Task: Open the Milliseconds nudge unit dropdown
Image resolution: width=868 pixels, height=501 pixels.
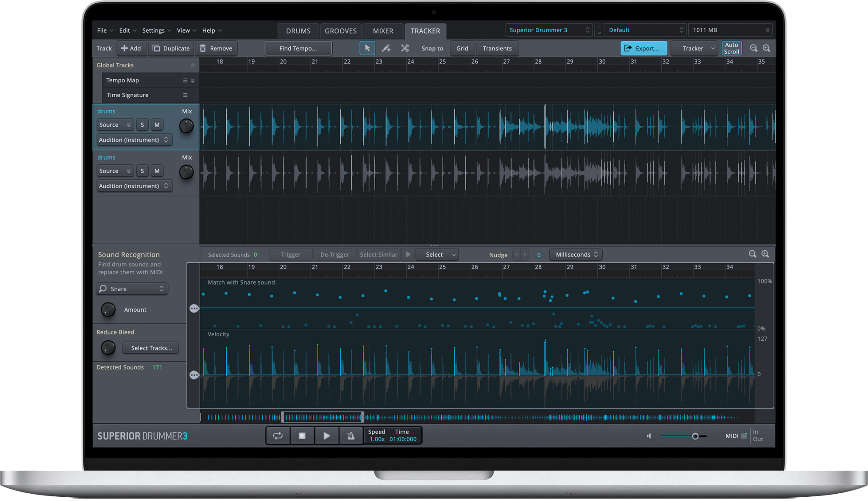Action: tap(576, 255)
